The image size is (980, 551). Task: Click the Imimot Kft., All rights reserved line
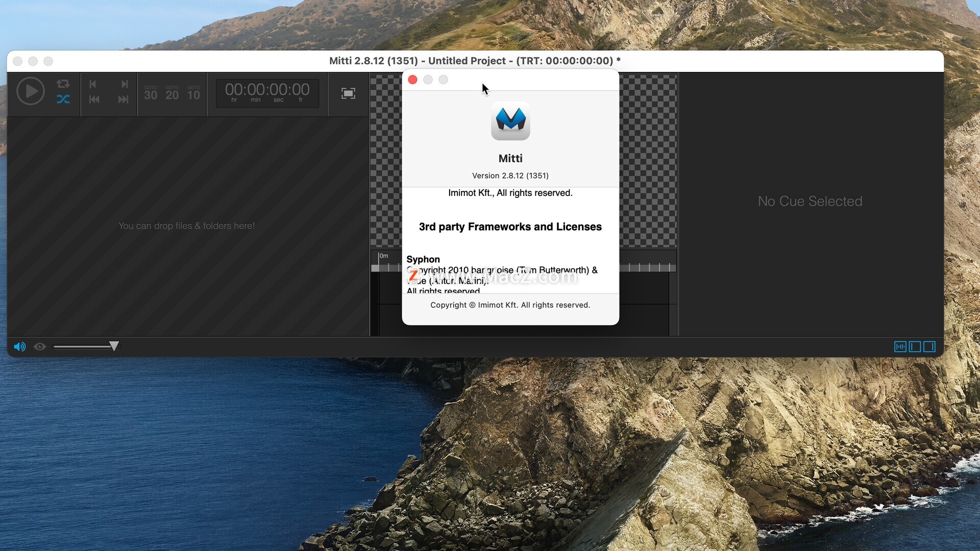pyautogui.click(x=510, y=193)
